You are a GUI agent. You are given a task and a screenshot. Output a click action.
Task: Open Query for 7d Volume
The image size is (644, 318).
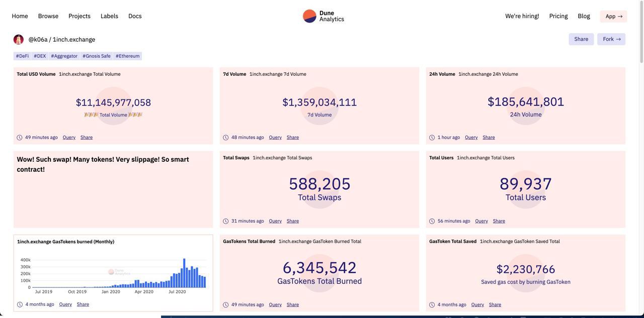click(x=275, y=138)
